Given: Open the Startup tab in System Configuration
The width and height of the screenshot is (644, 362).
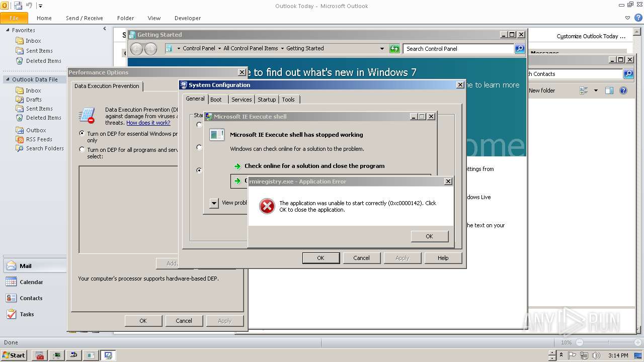Looking at the screenshot, I should point(267,100).
